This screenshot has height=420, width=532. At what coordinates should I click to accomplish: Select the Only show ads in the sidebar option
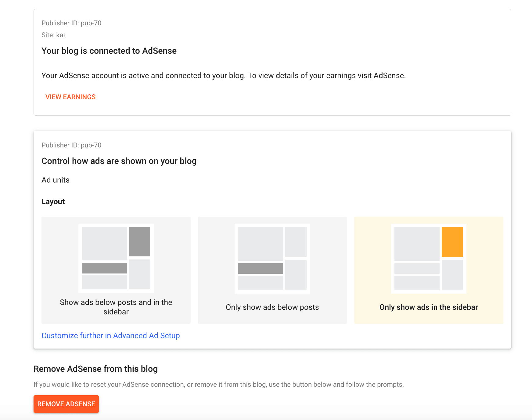pos(429,270)
